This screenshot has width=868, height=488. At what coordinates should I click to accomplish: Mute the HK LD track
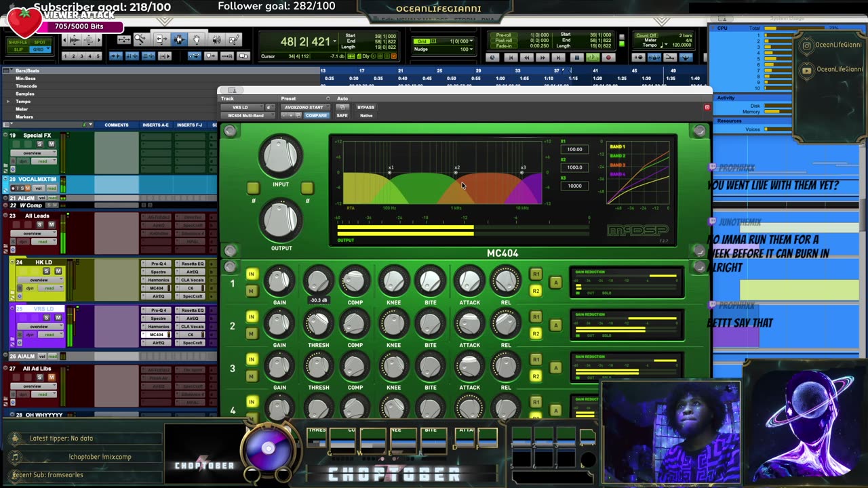[58, 271]
